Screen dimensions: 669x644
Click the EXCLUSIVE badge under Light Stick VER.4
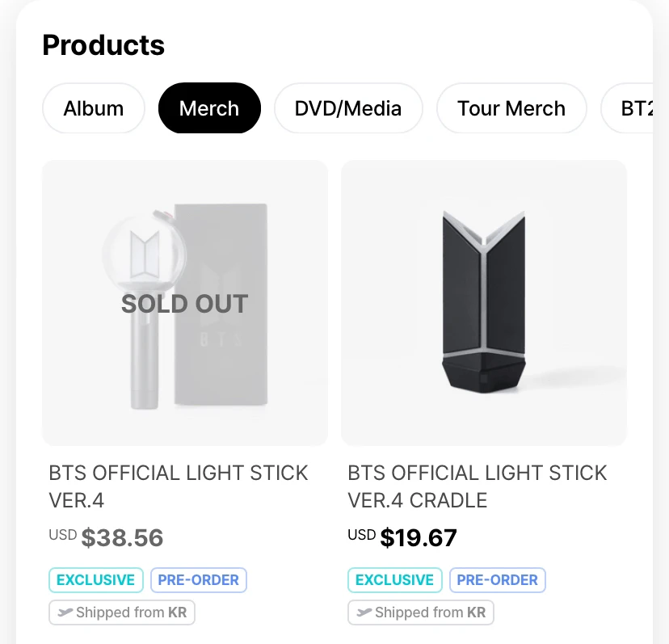(96, 580)
